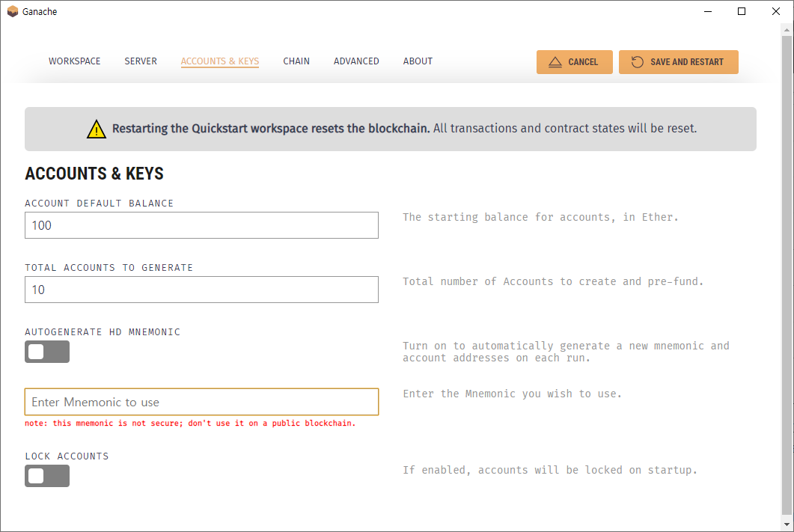794x532 pixels.
Task: Toggle Autogenerate HD Mnemonic switch
Action: click(47, 352)
